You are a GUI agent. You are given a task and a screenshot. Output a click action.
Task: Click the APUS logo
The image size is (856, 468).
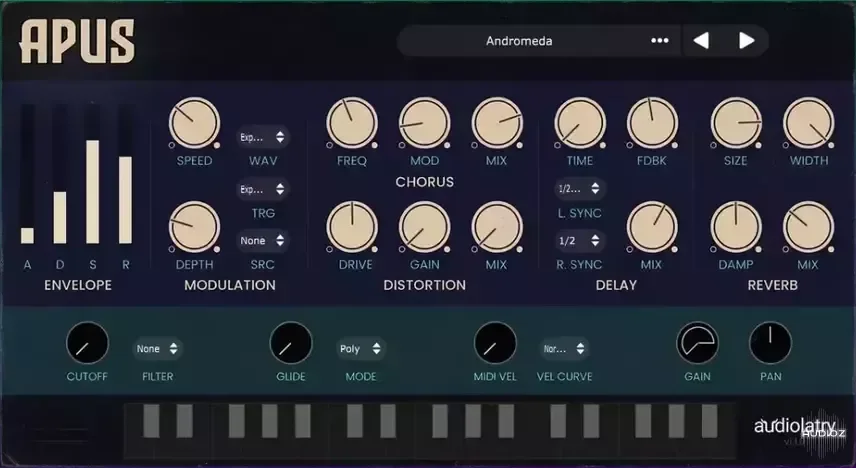78,42
